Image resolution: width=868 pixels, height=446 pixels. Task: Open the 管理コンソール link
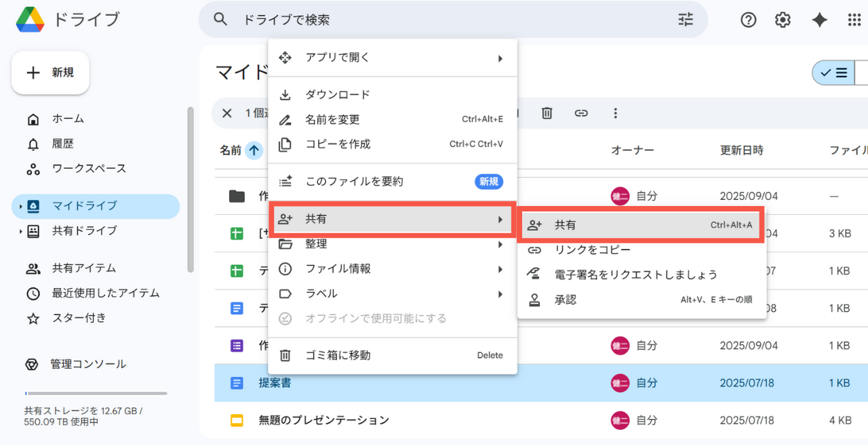(x=89, y=364)
